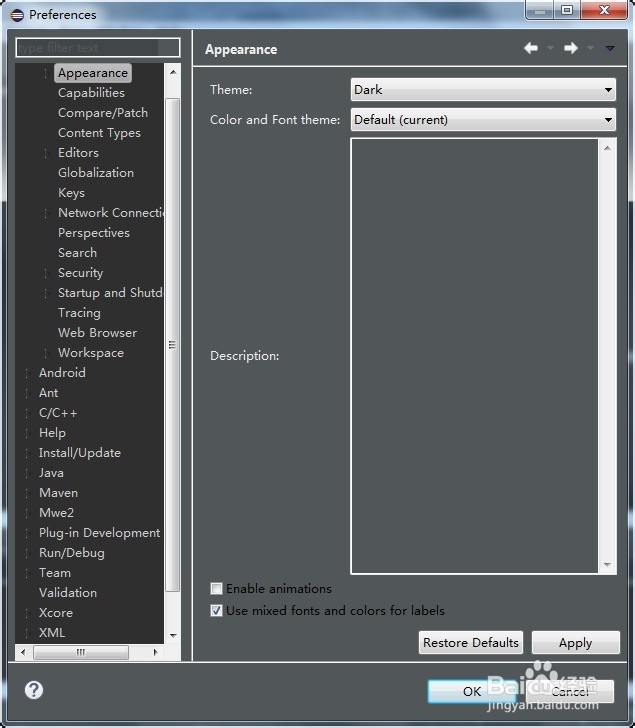Expand the Startup and Shutdown tree node
The height and width of the screenshot is (728, 635).
[45, 293]
